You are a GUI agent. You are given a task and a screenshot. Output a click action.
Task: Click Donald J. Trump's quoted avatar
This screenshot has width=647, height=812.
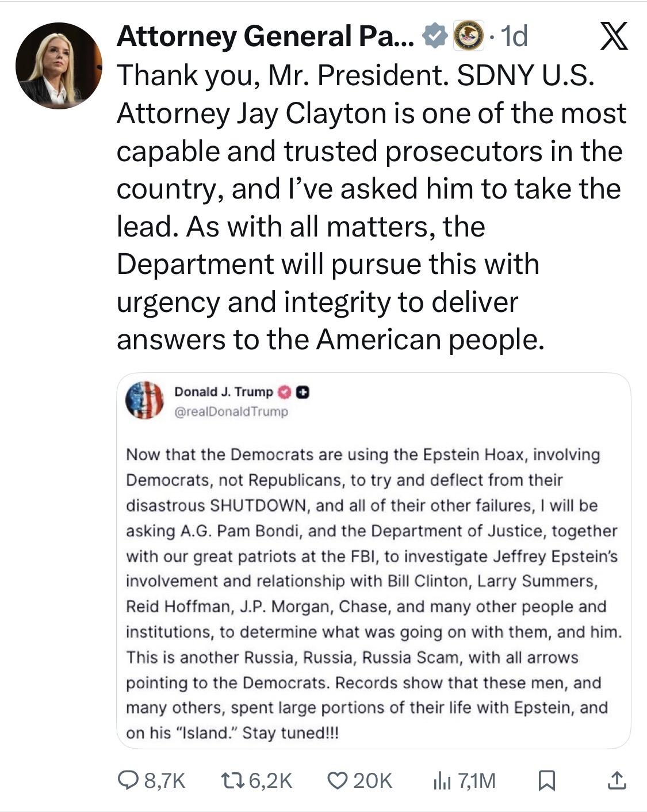tap(144, 400)
